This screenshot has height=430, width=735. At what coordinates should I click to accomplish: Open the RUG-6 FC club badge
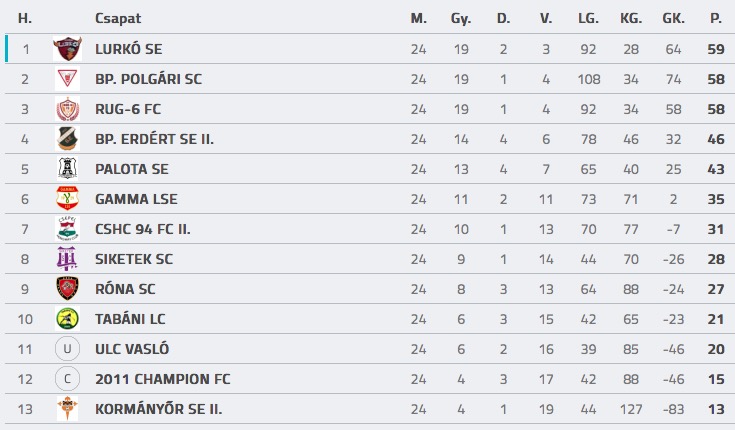point(67,109)
